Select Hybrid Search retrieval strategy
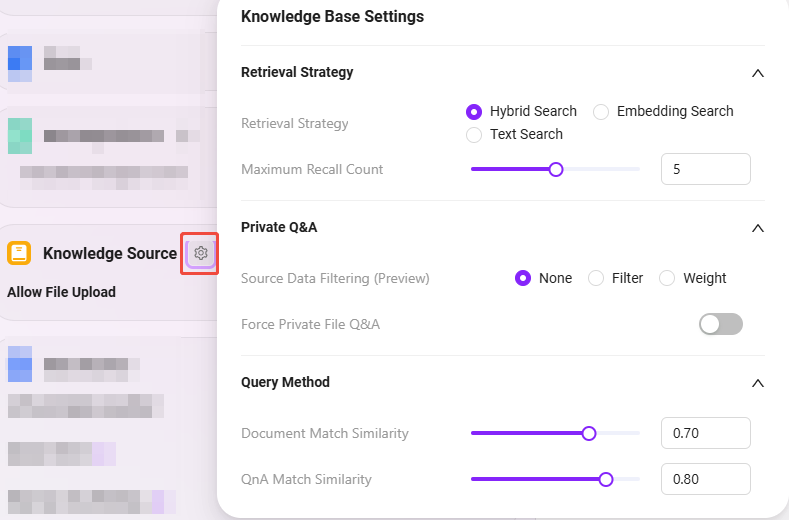The image size is (789, 520). [x=474, y=112]
